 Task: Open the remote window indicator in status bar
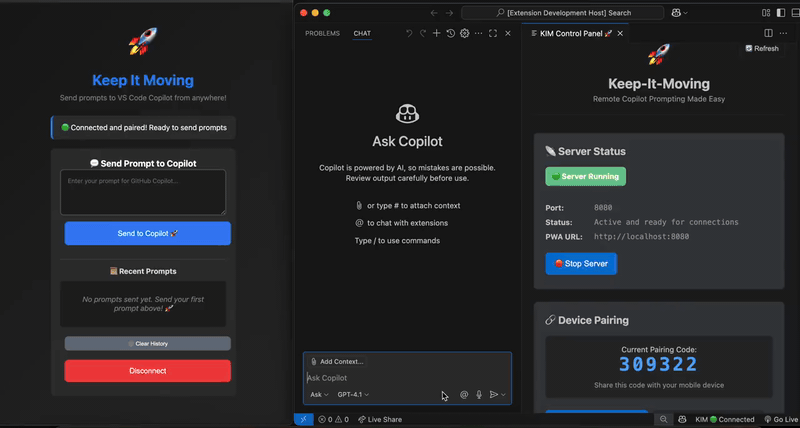pyautogui.click(x=304, y=419)
